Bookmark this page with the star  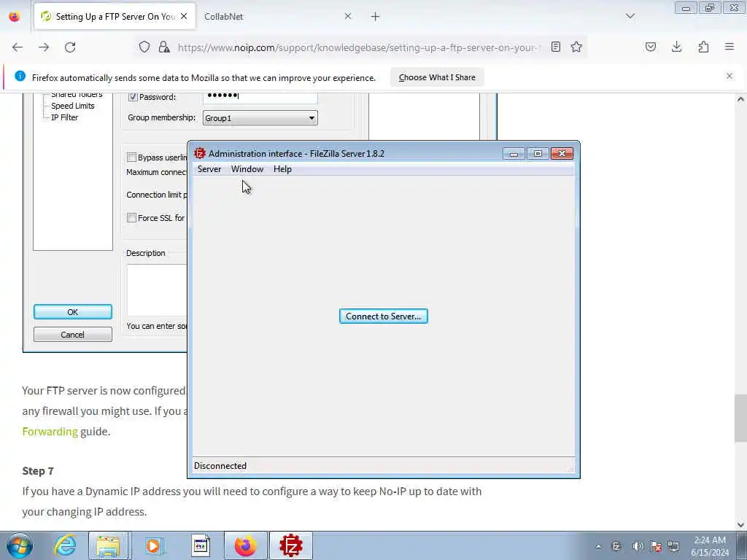pyautogui.click(x=576, y=47)
